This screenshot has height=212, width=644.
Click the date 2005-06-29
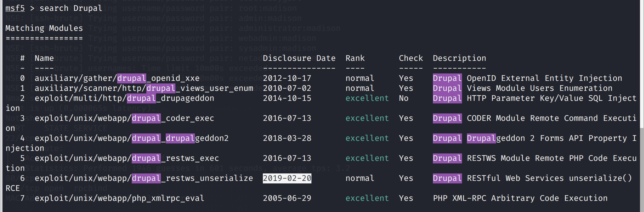(x=287, y=198)
